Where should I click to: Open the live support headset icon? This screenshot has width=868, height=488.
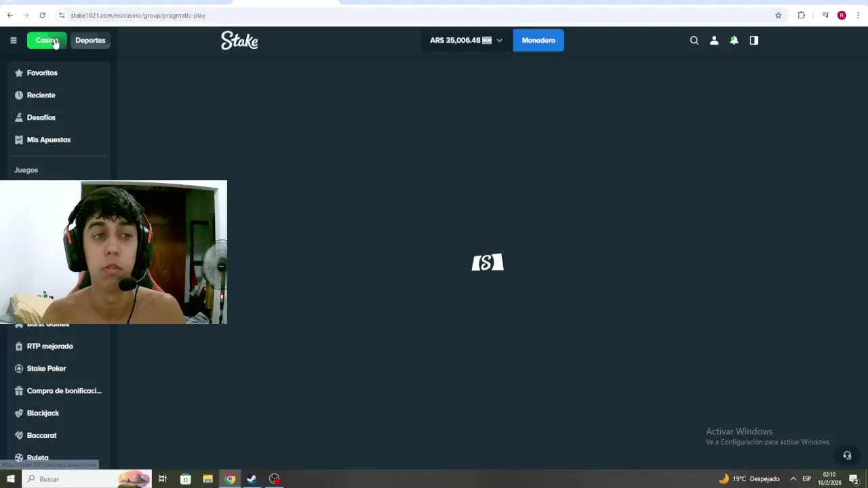pyautogui.click(x=847, y=455)
